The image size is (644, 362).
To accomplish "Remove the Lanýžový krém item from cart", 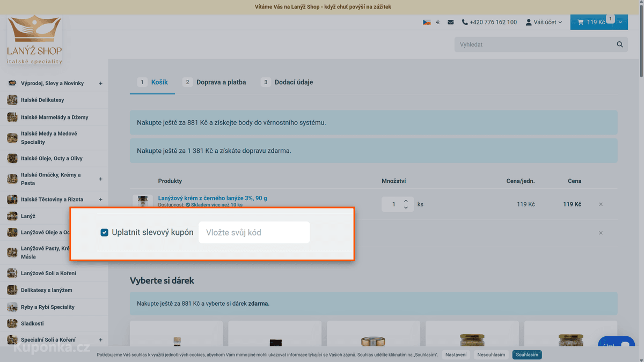I will (x=601, y=204).
